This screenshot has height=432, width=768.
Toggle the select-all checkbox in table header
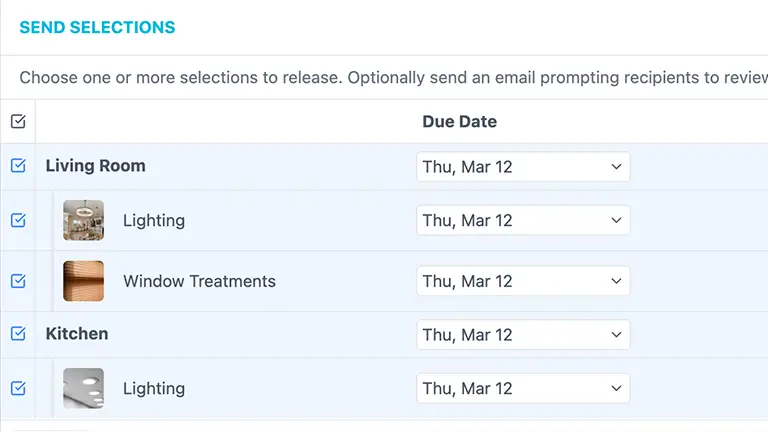click(18, 122)
